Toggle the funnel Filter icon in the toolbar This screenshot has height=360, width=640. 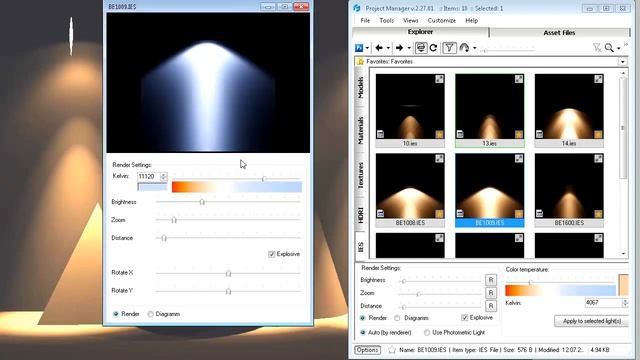pos(449,48)
